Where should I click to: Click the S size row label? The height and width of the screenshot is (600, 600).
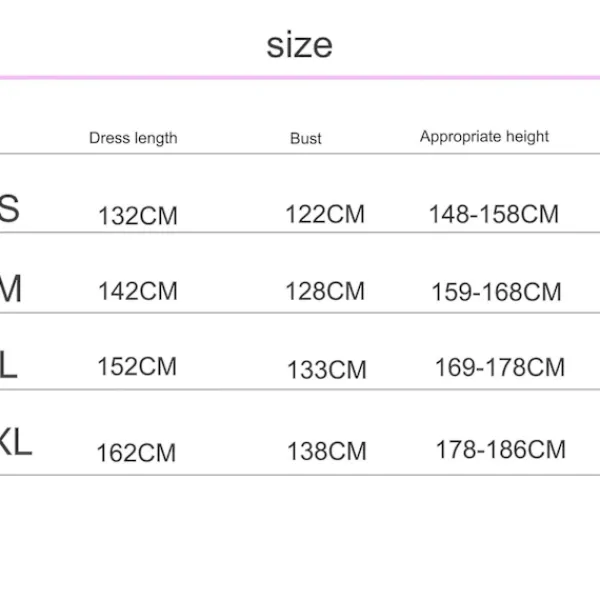click(9, 210)
